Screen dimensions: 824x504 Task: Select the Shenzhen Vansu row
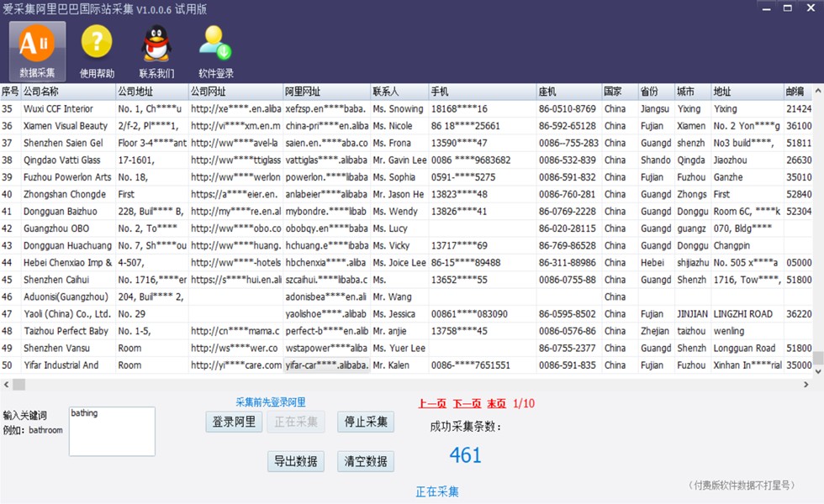point(406,348)
